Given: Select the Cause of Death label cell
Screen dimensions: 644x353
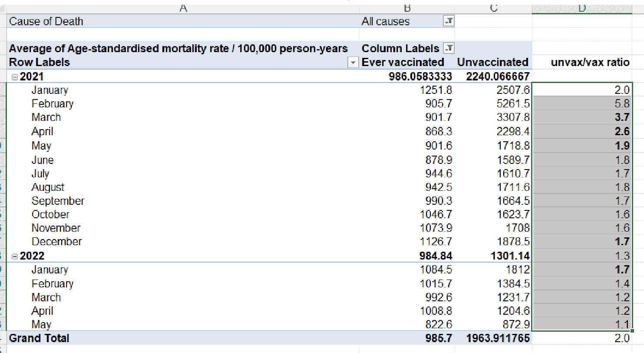Looking at the screenshot, I should 46,21.
